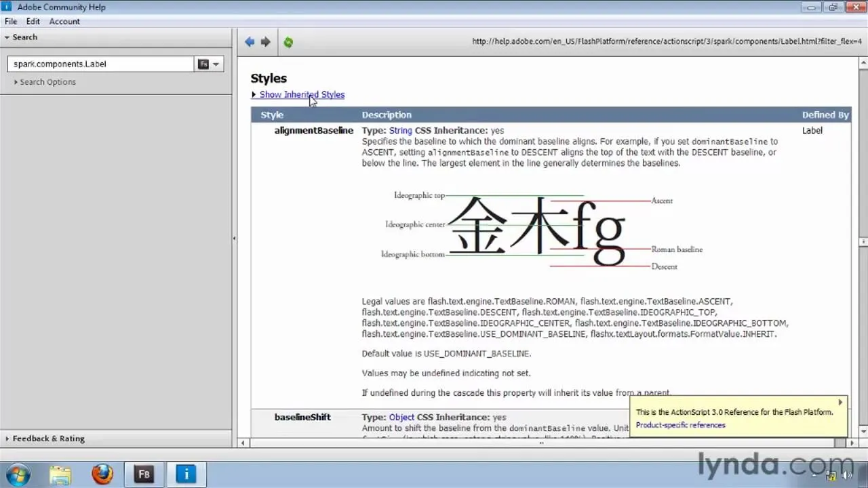
Task: Open the String type link for alignmentBaseline
Action: [401, 130]
